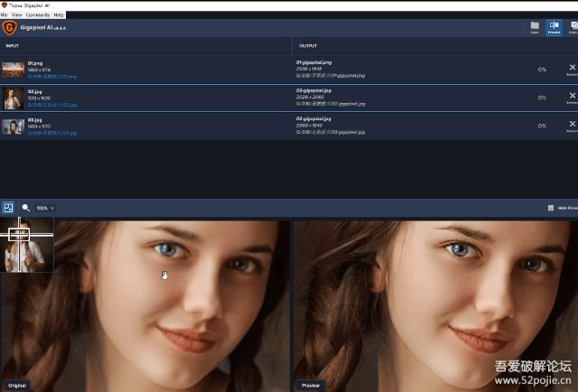Click the image dimensions under 03.jpg
578x392 pixels.
39,126
